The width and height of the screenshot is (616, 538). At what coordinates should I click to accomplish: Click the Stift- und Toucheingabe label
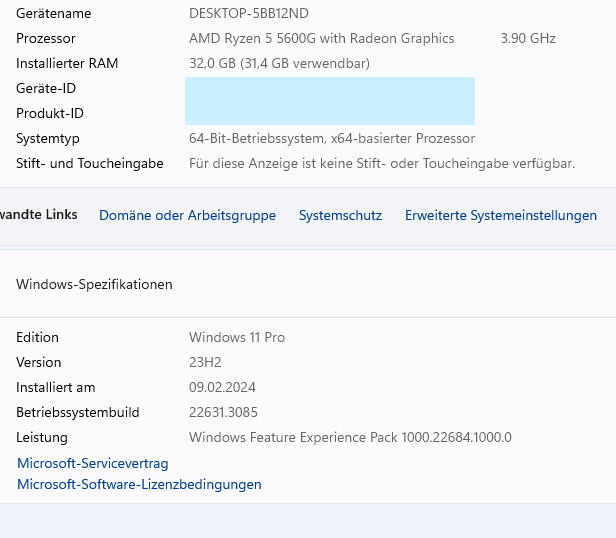tap(90, 163)
